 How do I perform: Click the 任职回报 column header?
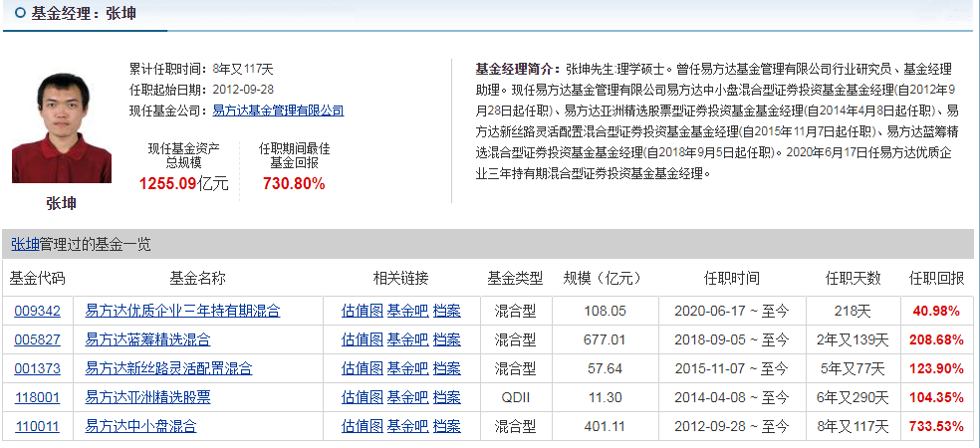936,278
